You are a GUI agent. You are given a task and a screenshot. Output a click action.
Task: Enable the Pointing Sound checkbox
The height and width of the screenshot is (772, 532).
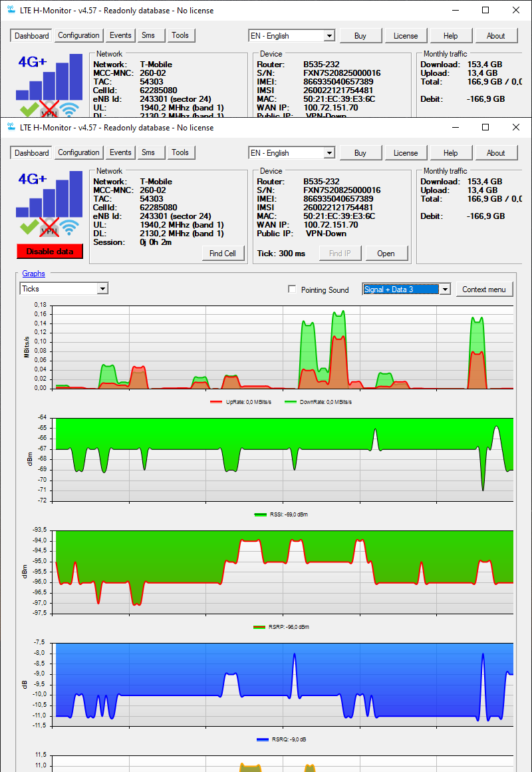tap(293, 289)
